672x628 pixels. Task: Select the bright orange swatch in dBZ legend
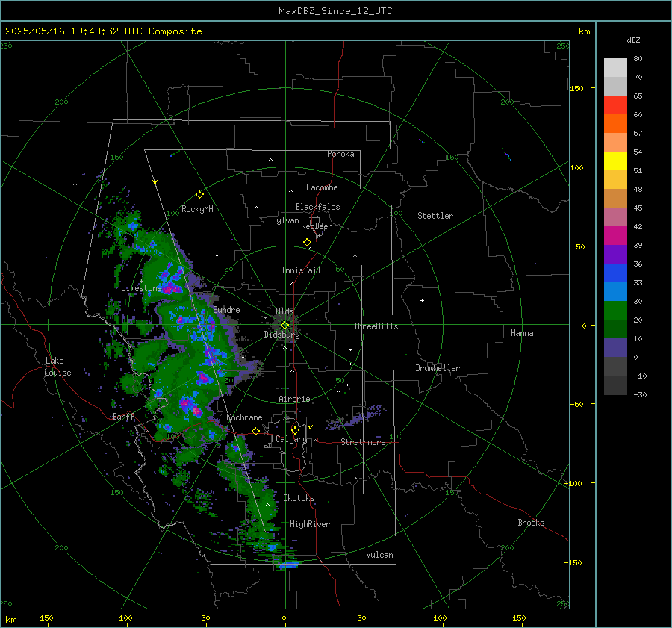(x=615, y=123)
